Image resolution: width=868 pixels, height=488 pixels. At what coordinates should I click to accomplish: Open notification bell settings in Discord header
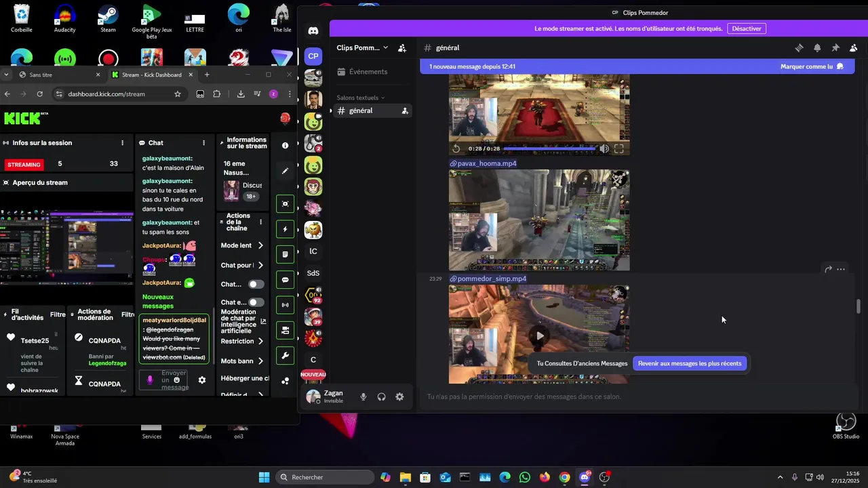click(817, 47)
